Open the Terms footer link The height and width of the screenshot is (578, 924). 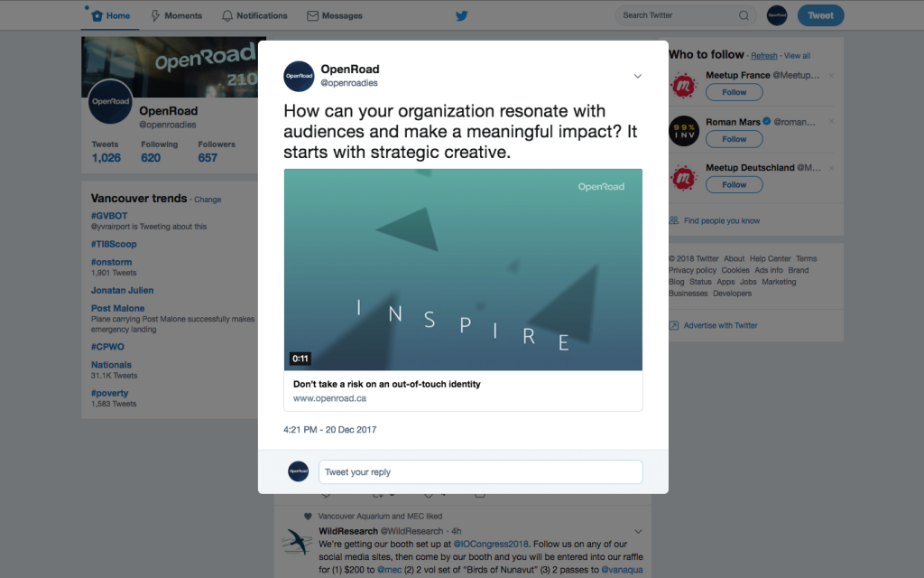[806, 258]
